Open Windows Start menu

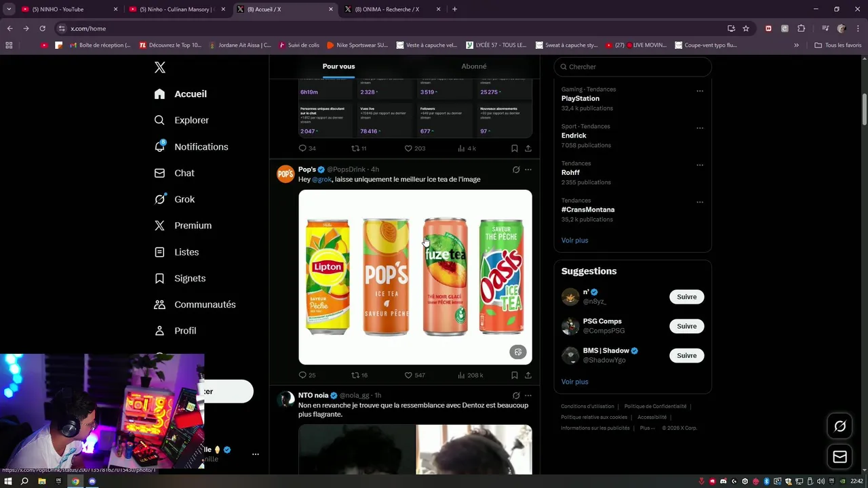click(x=8, y=481)
